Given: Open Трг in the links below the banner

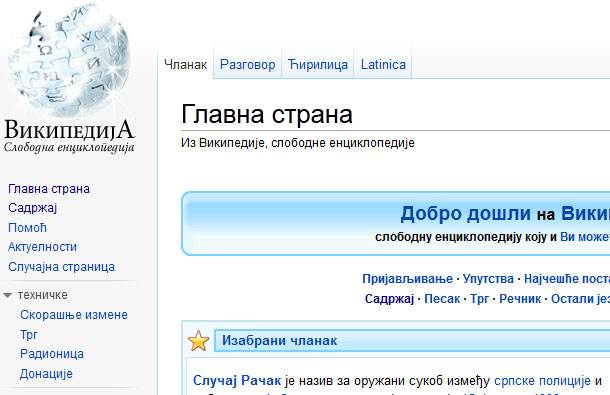Looking at the screenshot, I should (x=479, y=299).
